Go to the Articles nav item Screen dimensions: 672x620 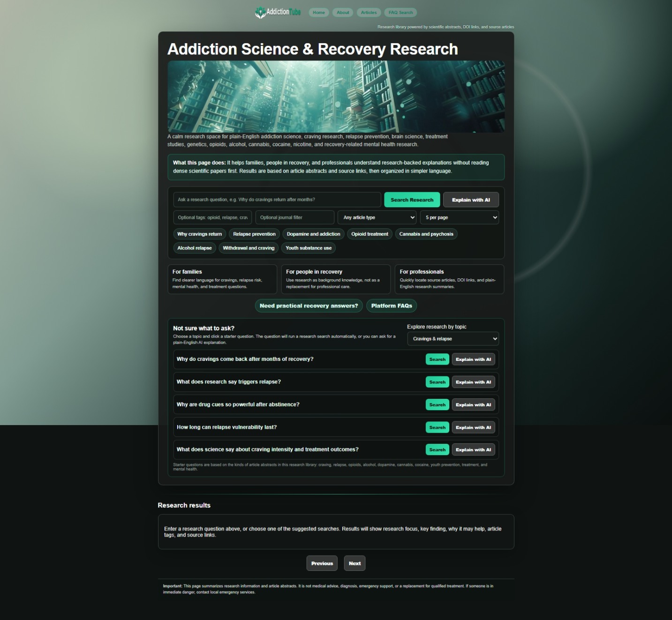(369, 13)
